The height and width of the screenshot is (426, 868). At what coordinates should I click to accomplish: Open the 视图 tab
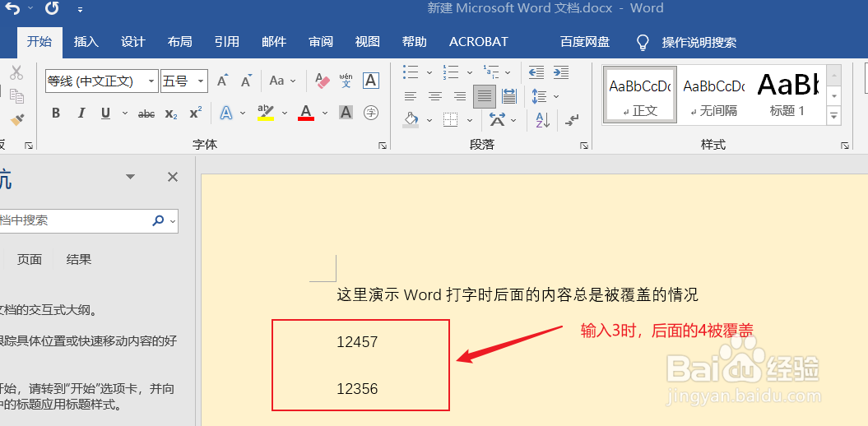(368, 42)
